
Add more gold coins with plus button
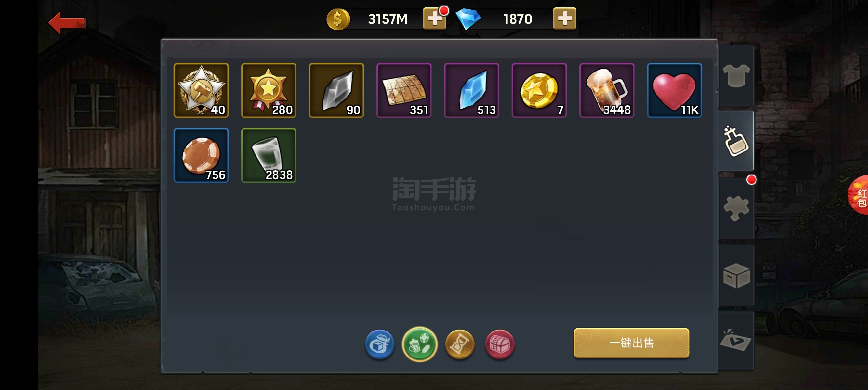pyautogui.click(x=435, y=19)
